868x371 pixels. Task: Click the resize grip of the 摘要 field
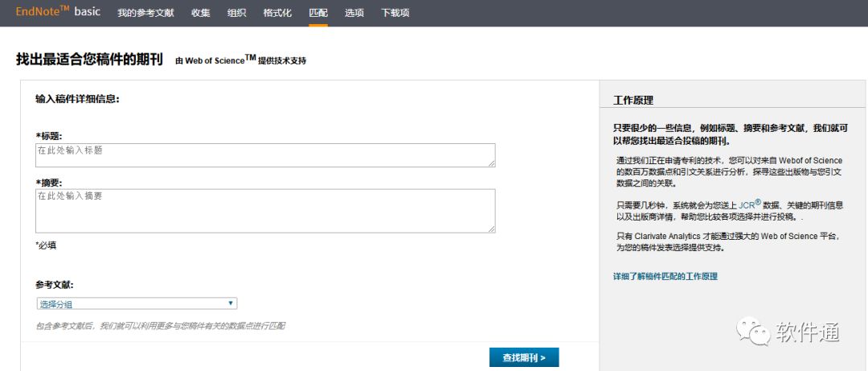[492, 229]
